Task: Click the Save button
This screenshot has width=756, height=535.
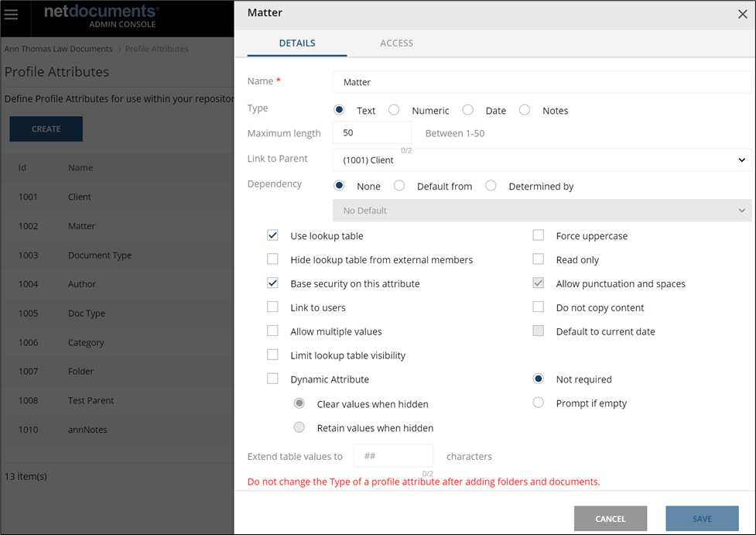Action: tap(702, 519)
